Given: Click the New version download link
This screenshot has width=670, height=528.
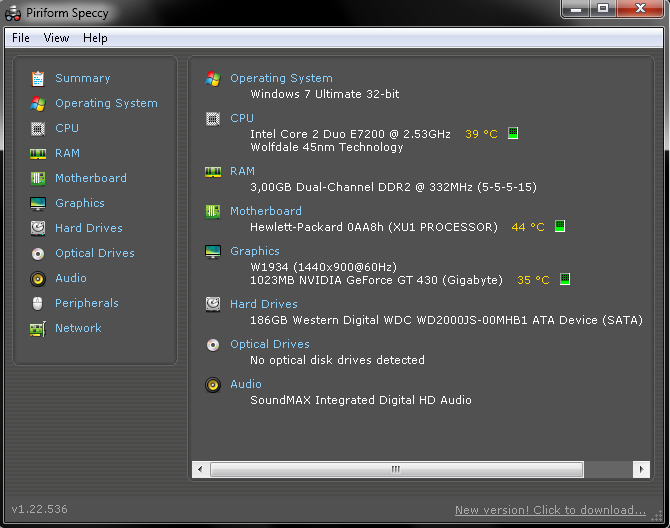Looking at the screenshot, I should point(550,510).
